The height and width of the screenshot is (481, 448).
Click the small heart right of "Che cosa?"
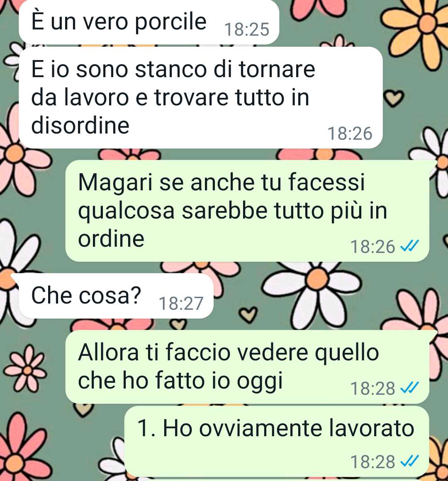(248, 315)
